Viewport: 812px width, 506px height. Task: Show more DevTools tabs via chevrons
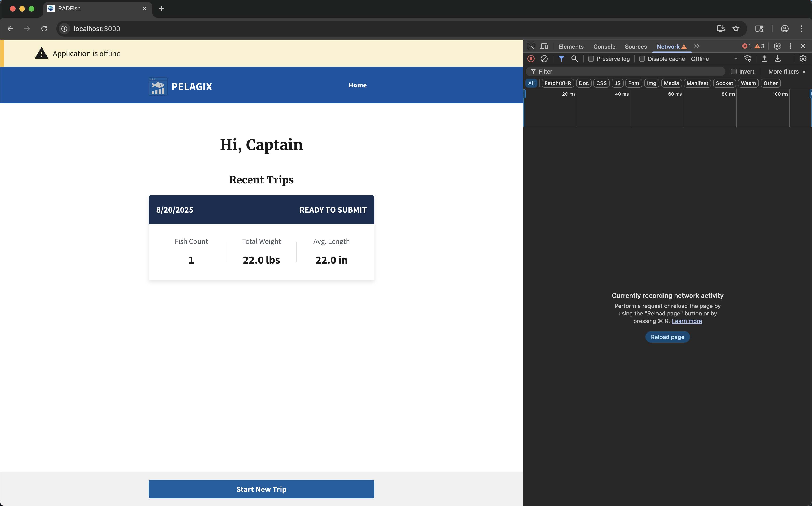pos(697,46)
